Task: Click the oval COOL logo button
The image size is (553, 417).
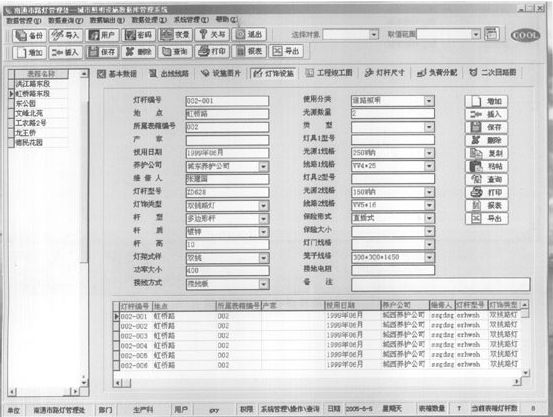Action: [x=525, y=35]
